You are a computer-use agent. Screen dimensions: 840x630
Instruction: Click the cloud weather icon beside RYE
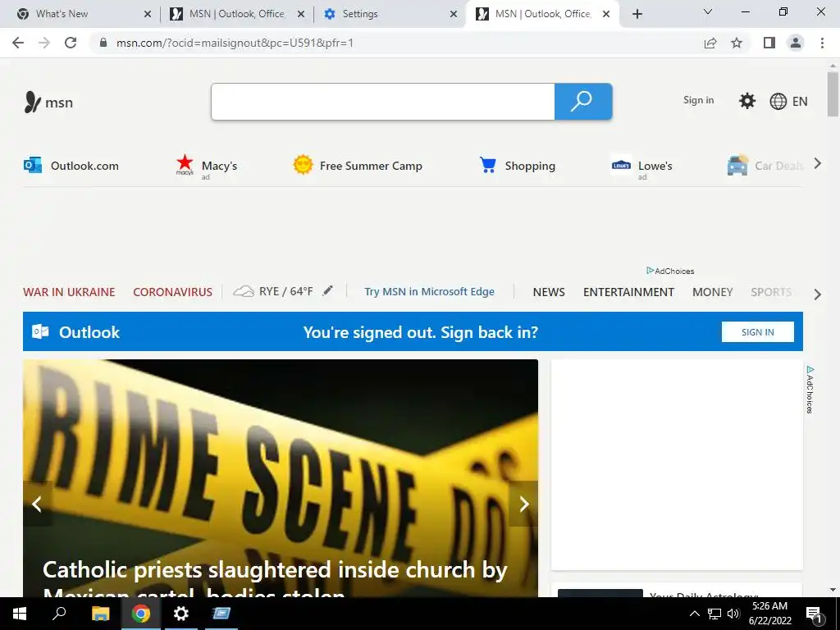[243, 291]
